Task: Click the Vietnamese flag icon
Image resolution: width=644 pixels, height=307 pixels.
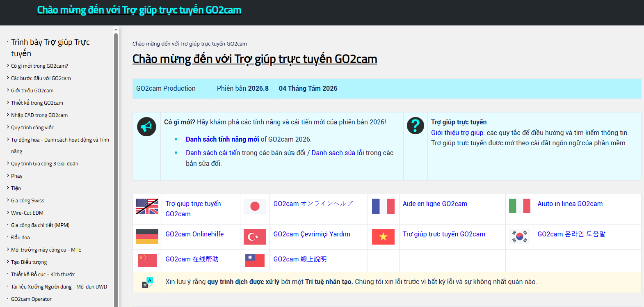Action: point(383,236)
